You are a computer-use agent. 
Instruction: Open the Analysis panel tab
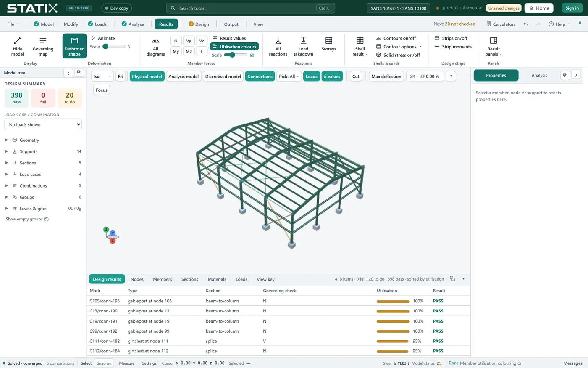tap(539, 75)
